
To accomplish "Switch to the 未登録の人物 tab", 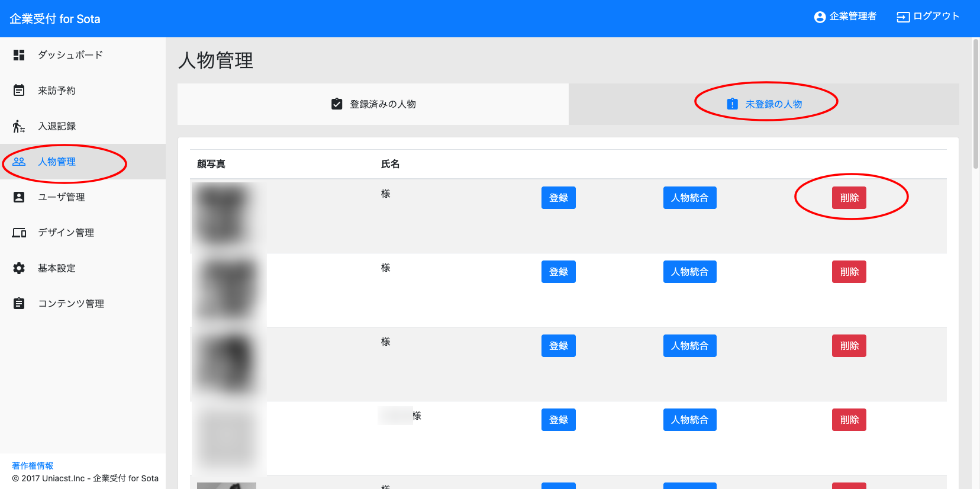I will click(764, 104).
